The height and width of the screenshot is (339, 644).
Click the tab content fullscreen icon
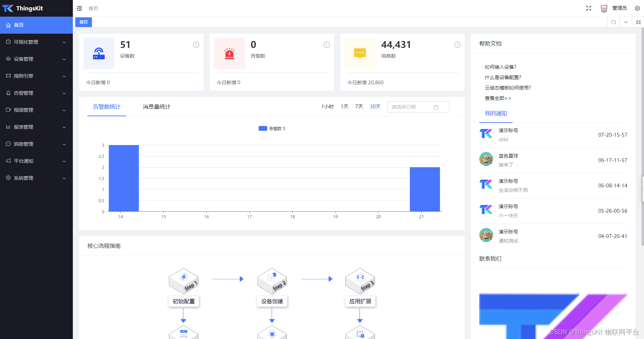638,22
